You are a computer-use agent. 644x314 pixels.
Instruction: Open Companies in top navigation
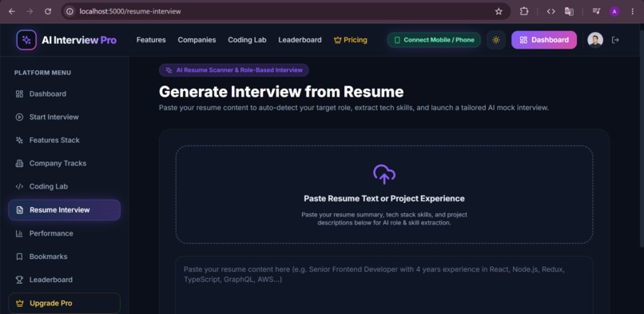tap(197, 40)
